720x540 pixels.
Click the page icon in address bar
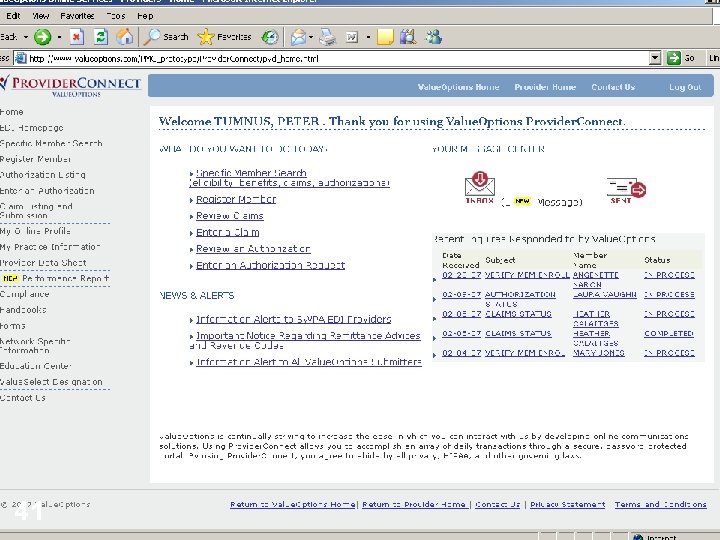coord(20,58)
